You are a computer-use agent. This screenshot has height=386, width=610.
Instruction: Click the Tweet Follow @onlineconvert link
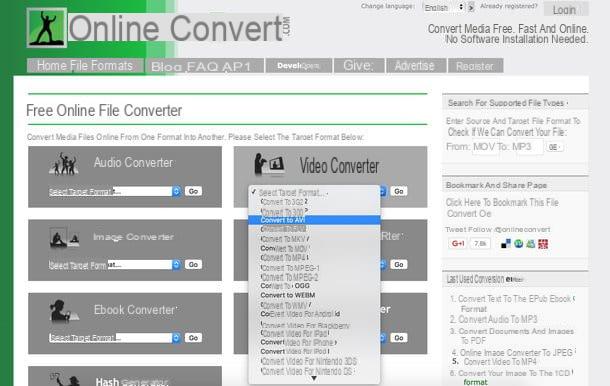(x=498, y=230)
